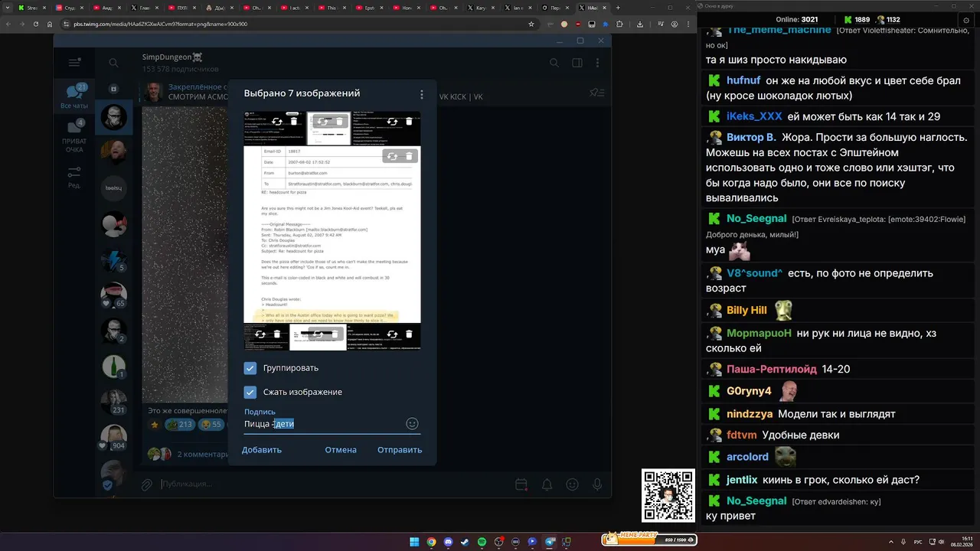Screen dimensions: 980x551
Task: Click the Отправить button
Action: point(400,450)
